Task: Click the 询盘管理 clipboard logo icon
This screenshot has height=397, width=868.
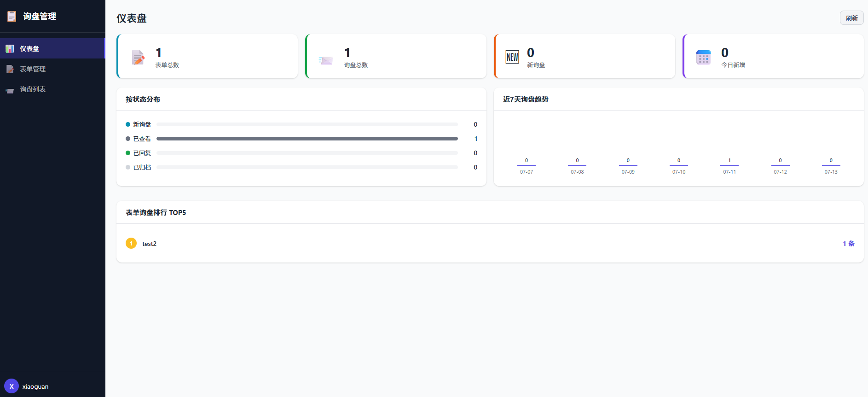Action: click(x=12, y=16)
